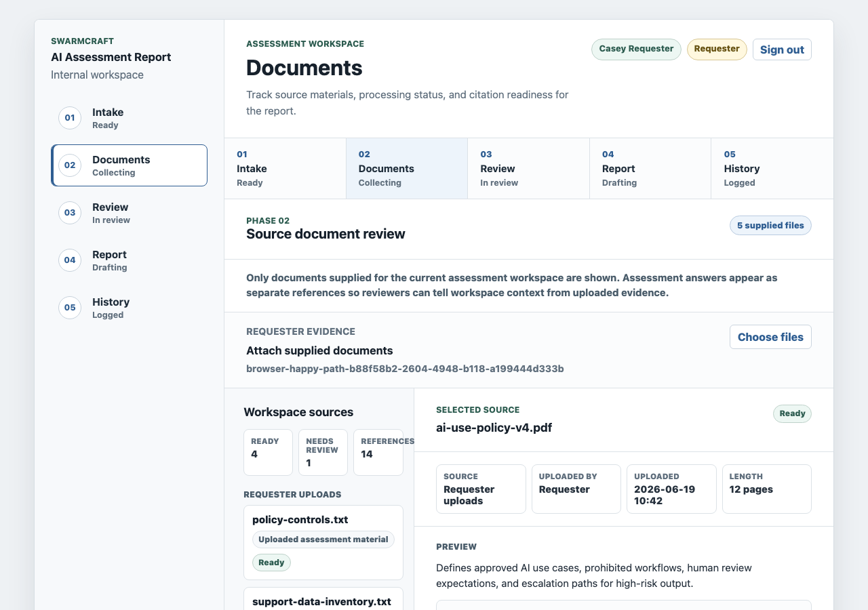The width and height of the screenshot is (868, 610).
Task: Click the Requester Uploads section label
Action: [x=292, y=495]
